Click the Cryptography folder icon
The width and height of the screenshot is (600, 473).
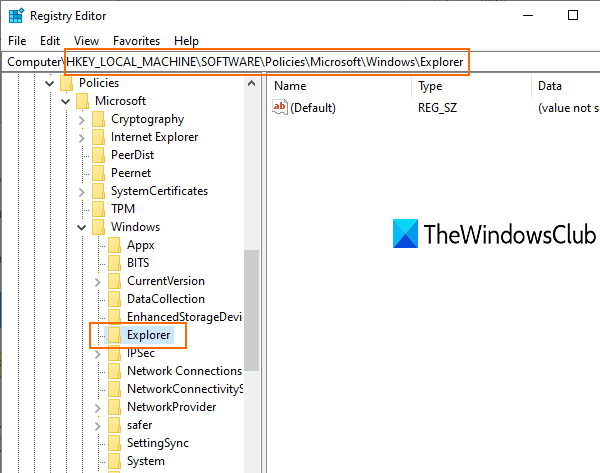pos(99,119)
